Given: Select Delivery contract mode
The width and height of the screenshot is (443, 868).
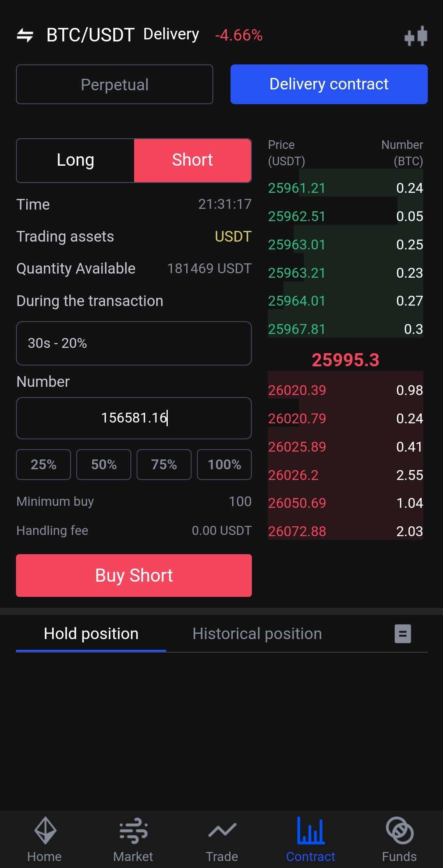Looking at the screenshot, I should click(x=329, y=85).
